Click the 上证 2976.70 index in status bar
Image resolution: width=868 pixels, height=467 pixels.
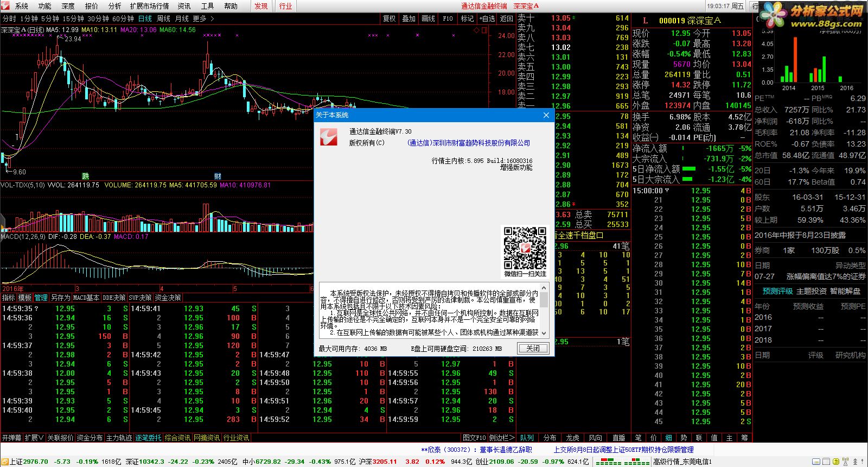[29, 462]
